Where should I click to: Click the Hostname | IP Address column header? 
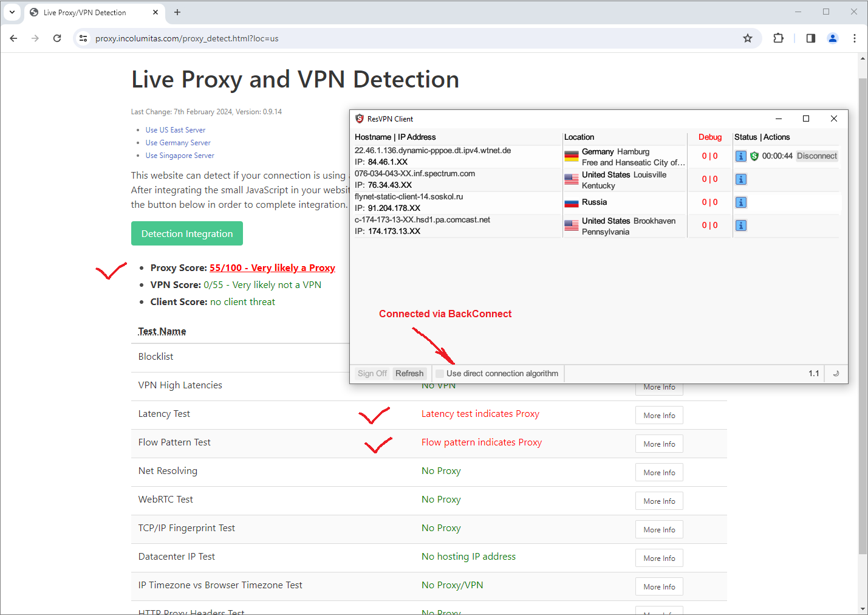point(395,137)
